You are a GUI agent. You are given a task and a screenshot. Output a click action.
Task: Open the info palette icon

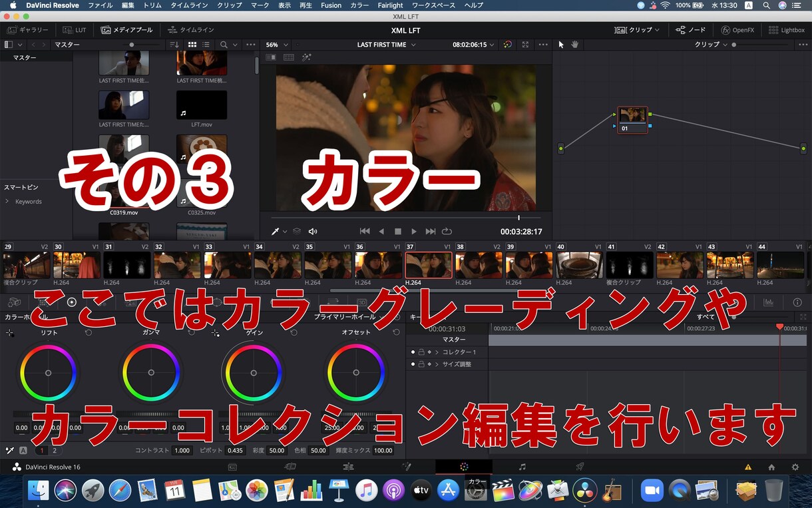pyautogui.click(x=797, y=302)
